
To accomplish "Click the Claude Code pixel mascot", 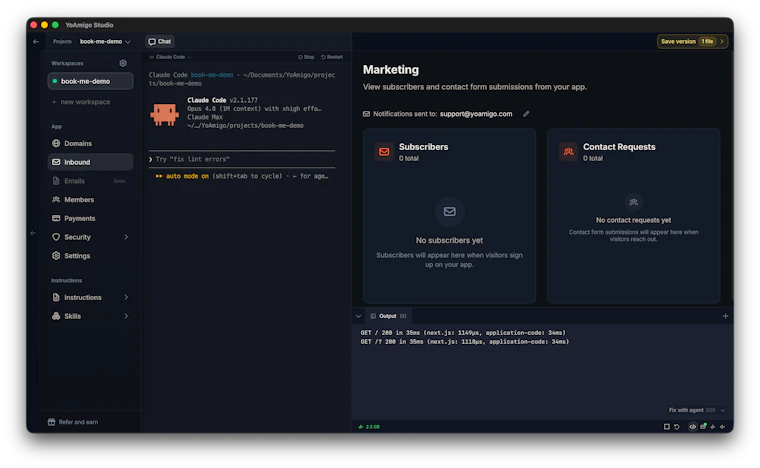I will (165, 115).
